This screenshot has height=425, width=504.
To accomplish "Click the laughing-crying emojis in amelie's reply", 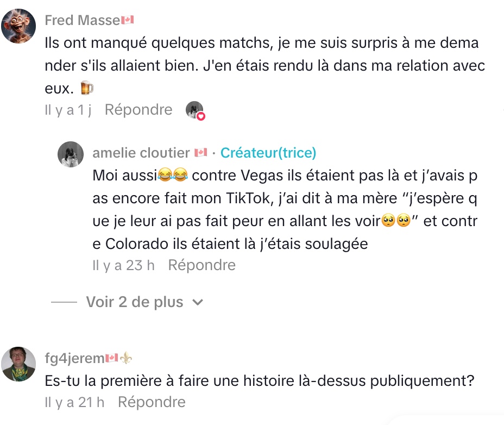I will coord(173,176).
